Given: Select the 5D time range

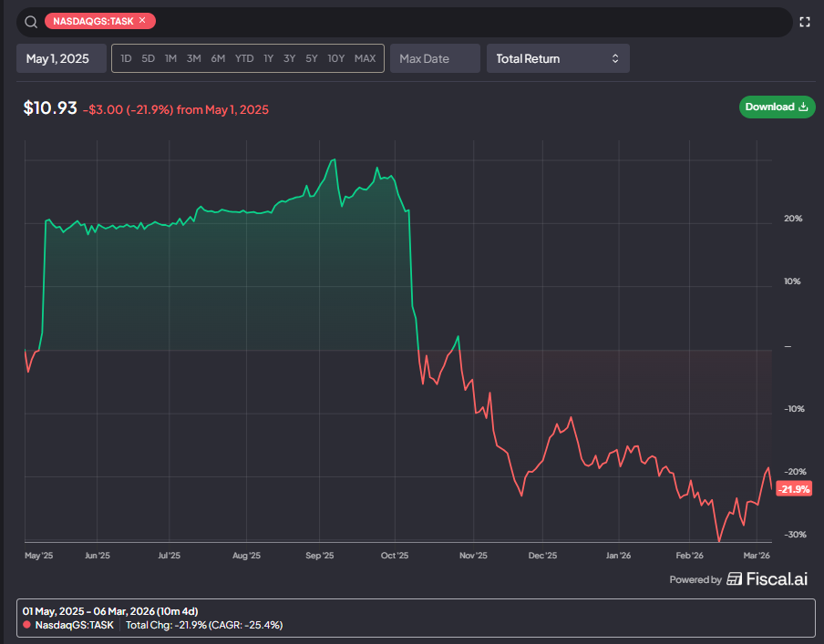Looking at the screenshot, I should click(149, 58).
